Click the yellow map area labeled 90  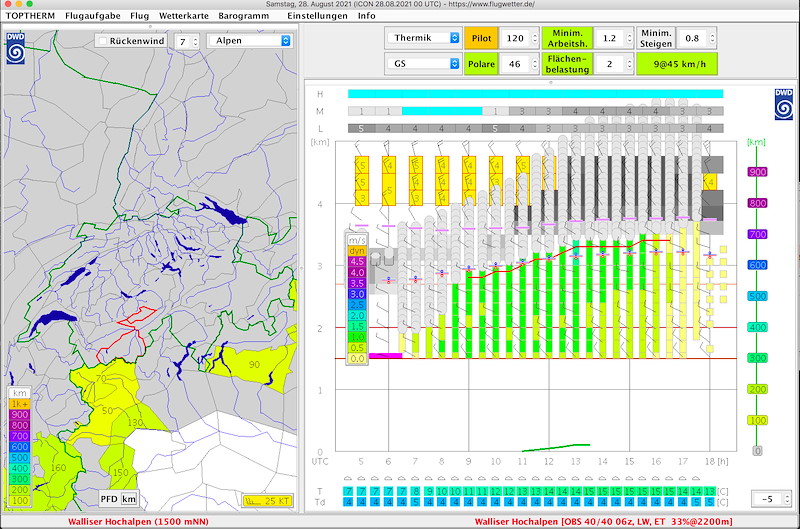click(x=252, y=364)
